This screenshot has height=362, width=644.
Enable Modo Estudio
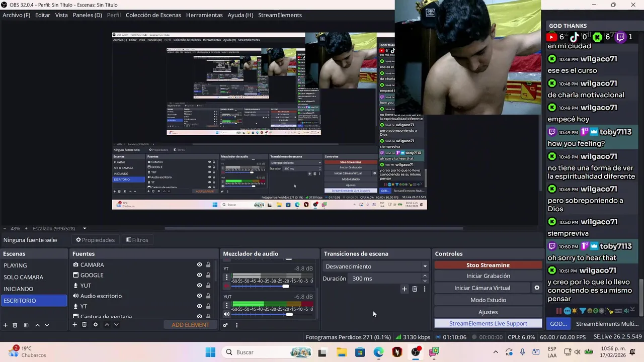488,300
